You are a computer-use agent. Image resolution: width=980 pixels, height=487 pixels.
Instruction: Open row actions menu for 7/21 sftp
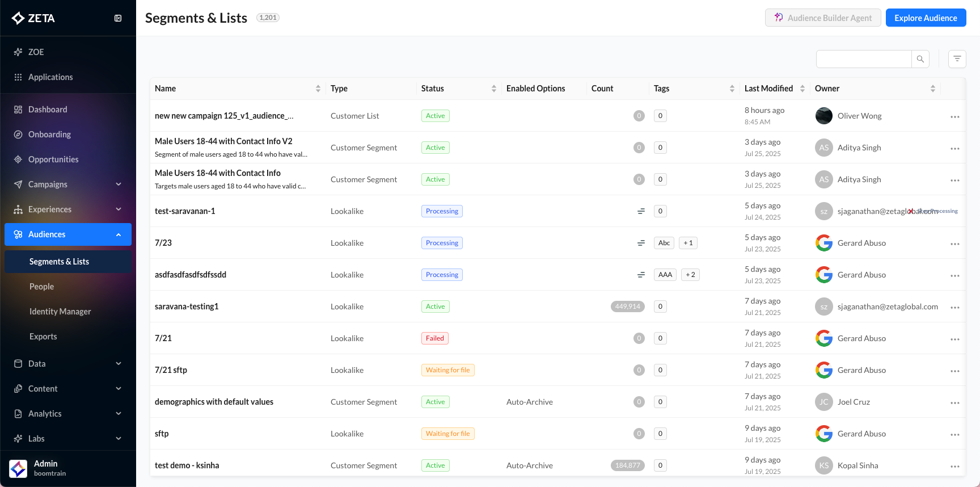click(954, 371)
